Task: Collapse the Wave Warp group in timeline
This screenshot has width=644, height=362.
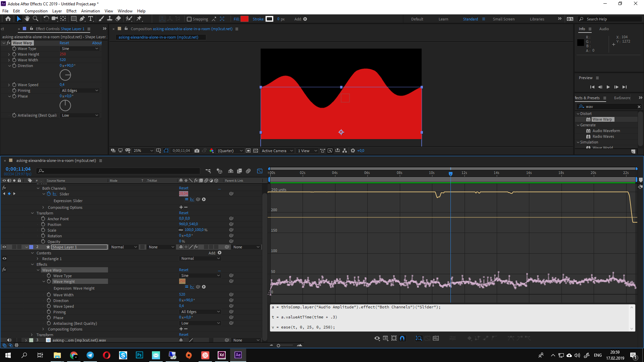Action: point(38,270)
